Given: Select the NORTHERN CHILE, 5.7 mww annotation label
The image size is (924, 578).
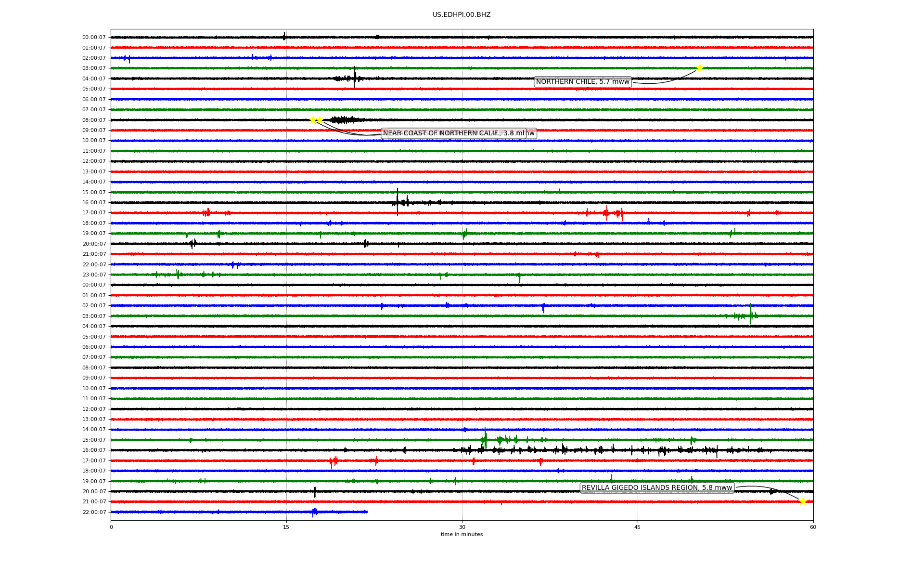Looking at the screenshot, I should (x=583, y=82).
